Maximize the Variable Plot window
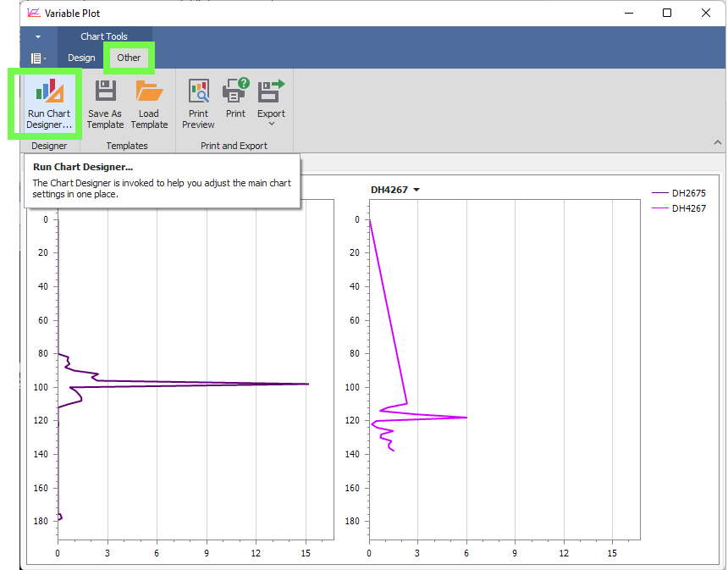The image size is (728, 570). coord(667,13)
